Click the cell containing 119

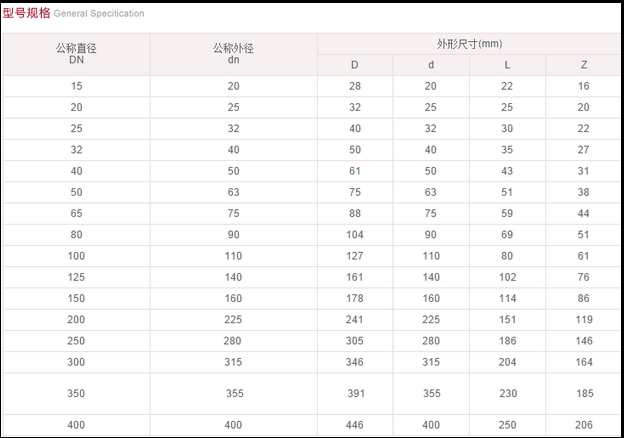(x=584, y=320)
